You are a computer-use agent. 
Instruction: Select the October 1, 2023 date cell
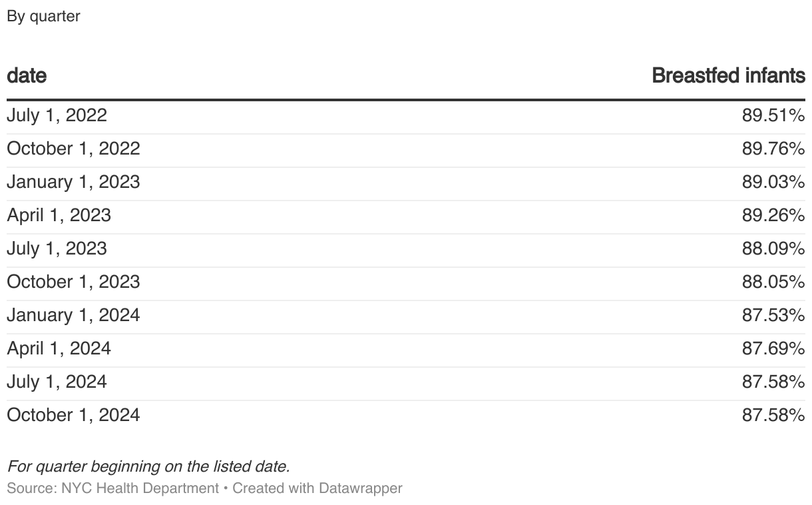coord(73,282)
